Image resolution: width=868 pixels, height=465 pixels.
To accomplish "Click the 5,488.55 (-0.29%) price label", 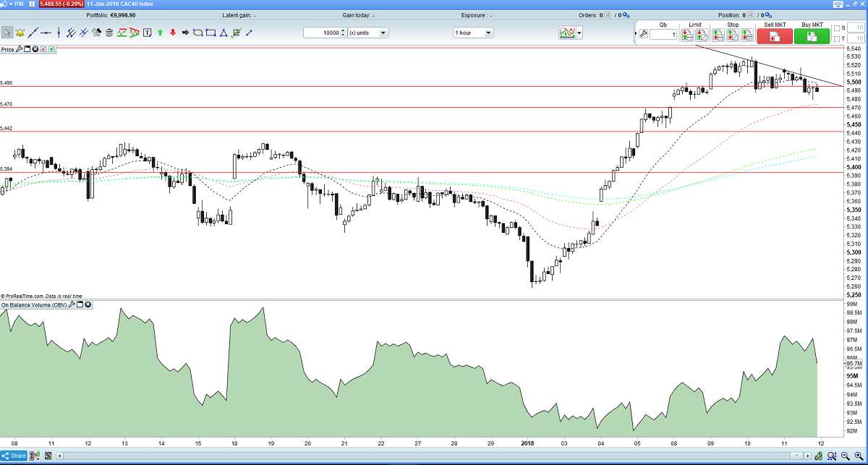I will tap(61, 4).
